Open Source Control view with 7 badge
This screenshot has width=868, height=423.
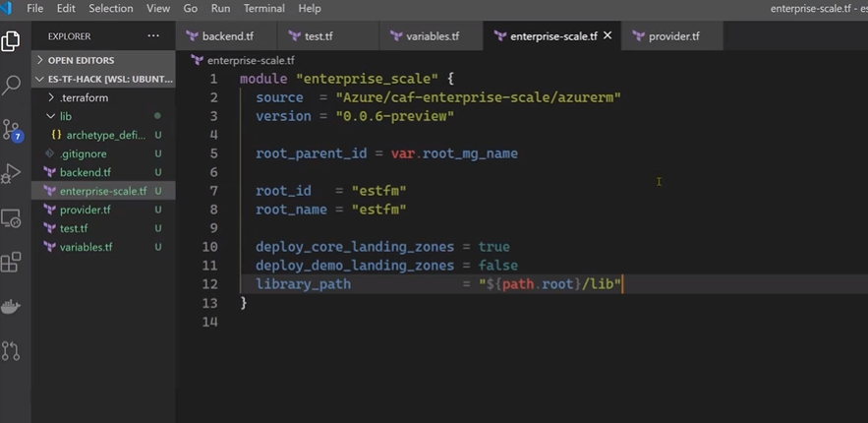coord(12,129)
